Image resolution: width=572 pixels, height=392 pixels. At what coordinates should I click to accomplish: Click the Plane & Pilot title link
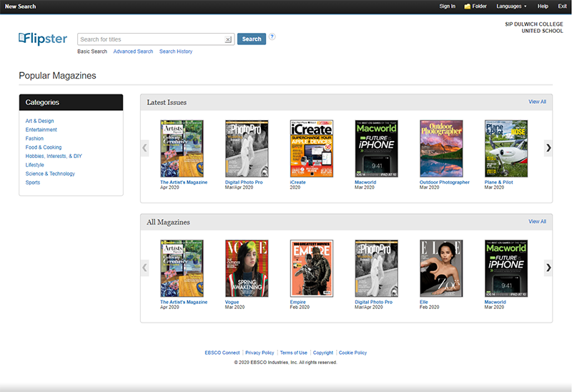click(x=498, y=182)
